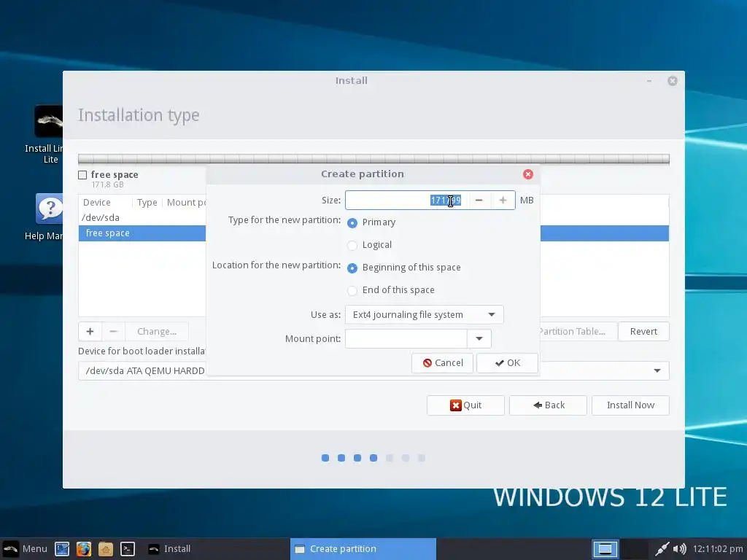Click the disk usage bar
This screenshot has height=560, width=747.
(x=373, y=159)
